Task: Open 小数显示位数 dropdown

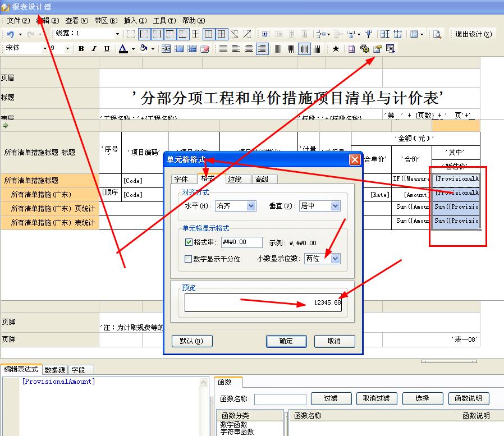Action: tap(335, 259)
